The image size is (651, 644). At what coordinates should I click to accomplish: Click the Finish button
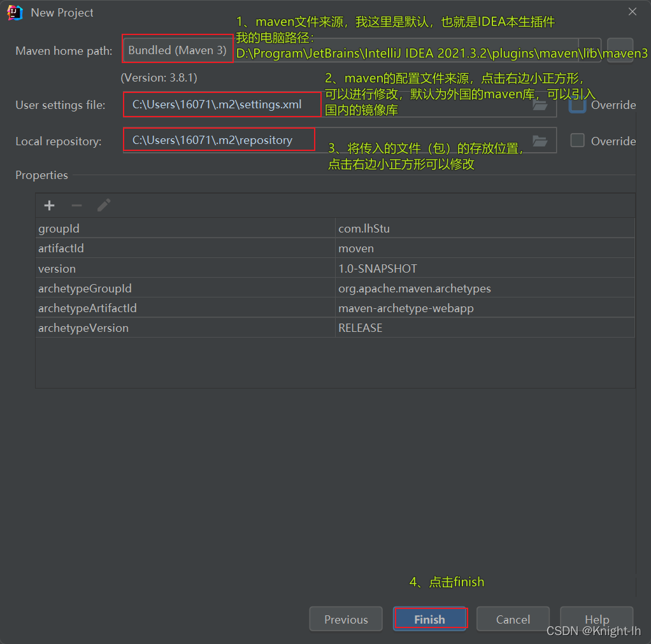430,619
